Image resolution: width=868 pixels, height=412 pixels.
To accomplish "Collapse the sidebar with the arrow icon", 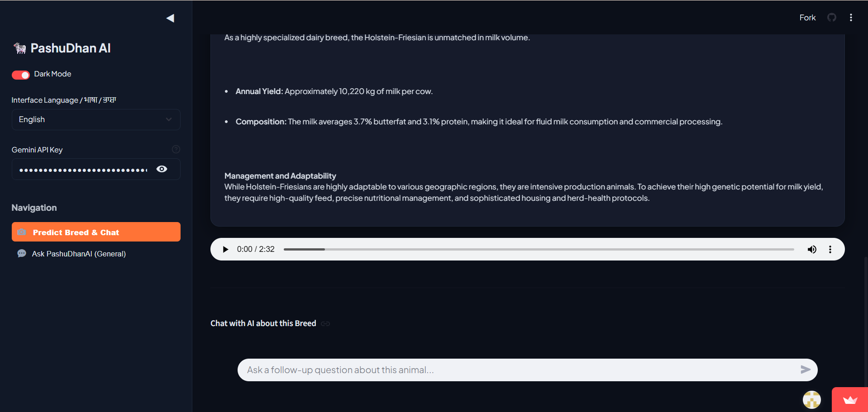I will coord(170,18).
